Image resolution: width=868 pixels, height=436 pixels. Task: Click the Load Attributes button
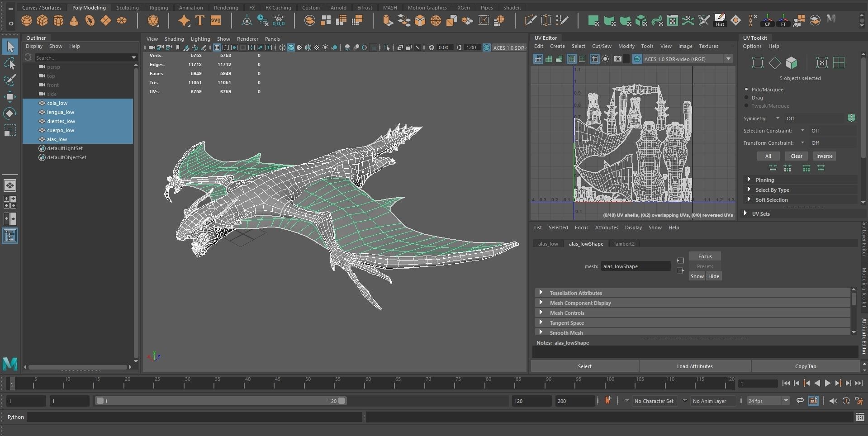pyautogui.click(x=694, y=366)
